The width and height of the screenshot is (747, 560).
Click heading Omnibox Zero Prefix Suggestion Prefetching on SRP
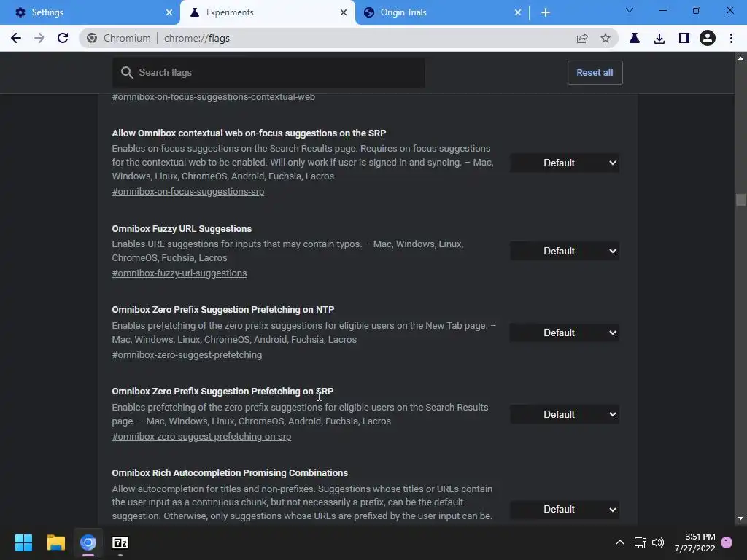tap(222, 392)
